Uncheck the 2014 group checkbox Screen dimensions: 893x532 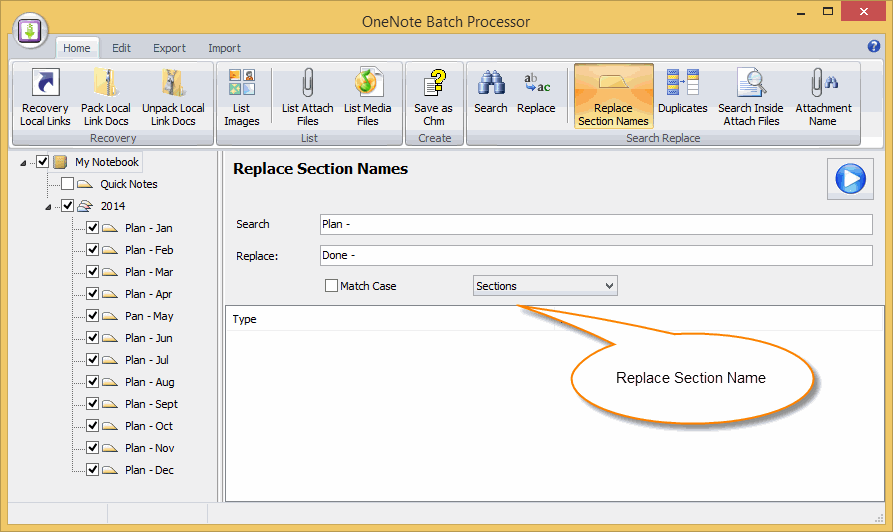(x=67, y=206)
